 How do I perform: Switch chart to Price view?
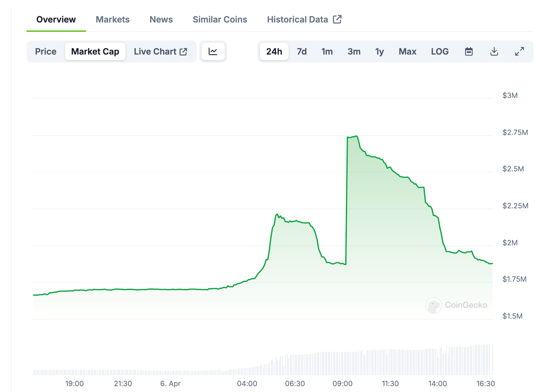click(46, 51)
